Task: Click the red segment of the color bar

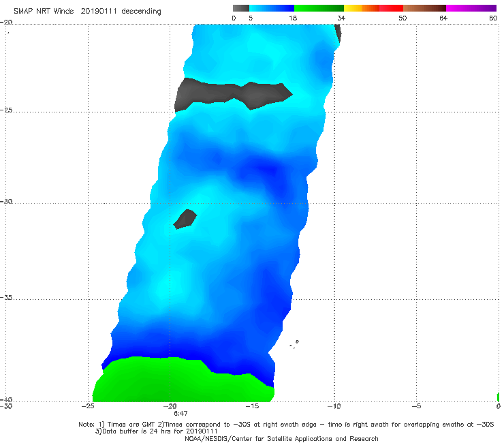Action: (391, 8)
